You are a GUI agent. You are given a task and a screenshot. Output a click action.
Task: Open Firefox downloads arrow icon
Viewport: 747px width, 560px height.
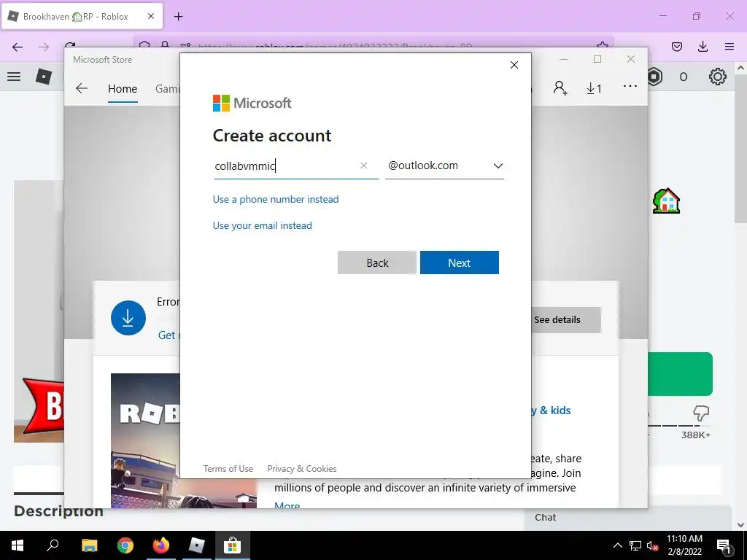703,47
